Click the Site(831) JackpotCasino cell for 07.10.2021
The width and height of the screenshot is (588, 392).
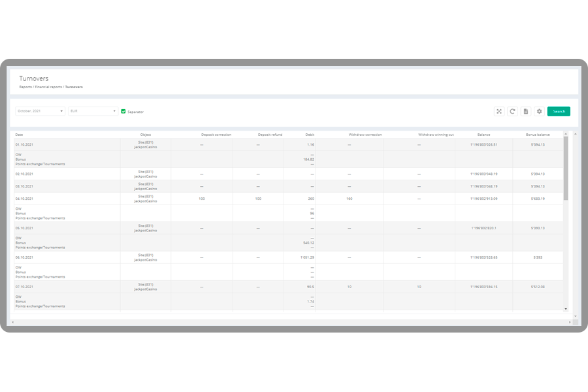click(145, 286)
